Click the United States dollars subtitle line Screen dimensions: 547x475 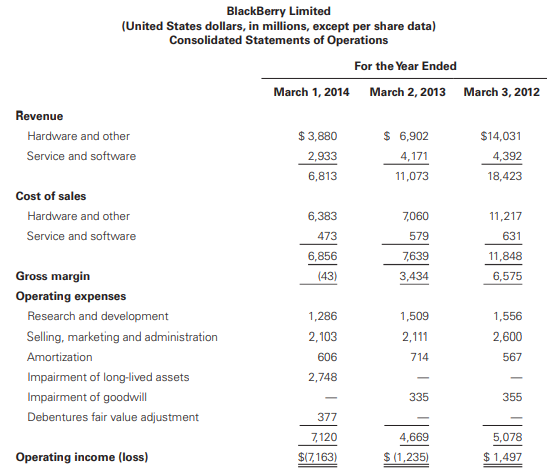point(278,26)
